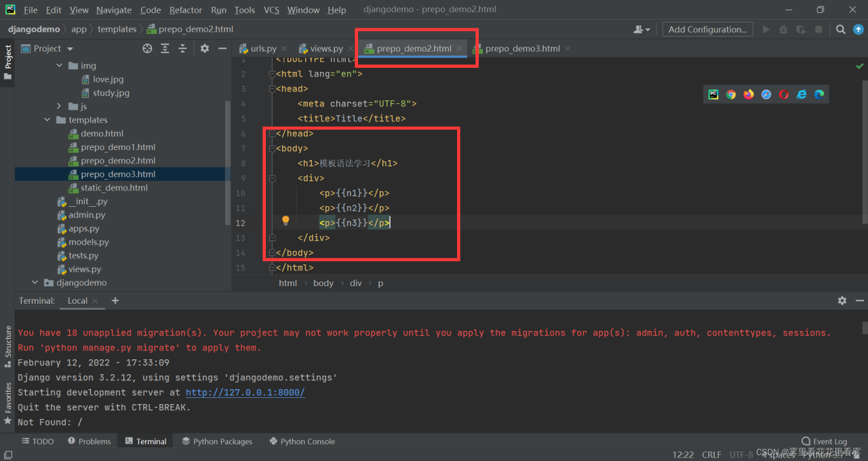Collapse the templates folder
The height and width of the screenshot is (461, 868).
tap(47, 120)
